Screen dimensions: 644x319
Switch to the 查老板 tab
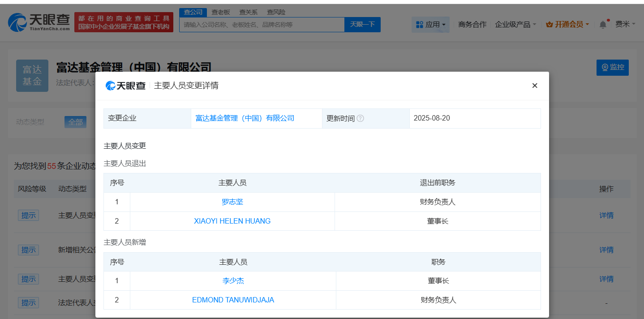click(x=221, y=12)
